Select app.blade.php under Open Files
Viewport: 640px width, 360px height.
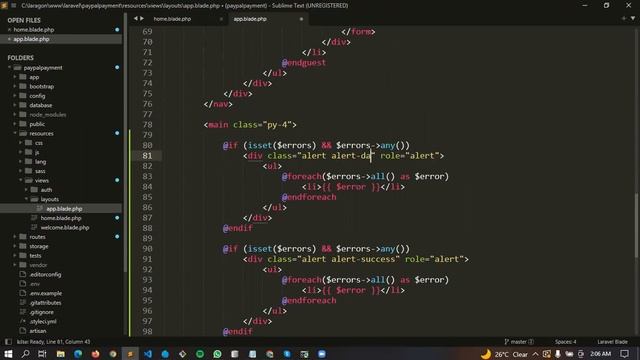tap(31, 39)
